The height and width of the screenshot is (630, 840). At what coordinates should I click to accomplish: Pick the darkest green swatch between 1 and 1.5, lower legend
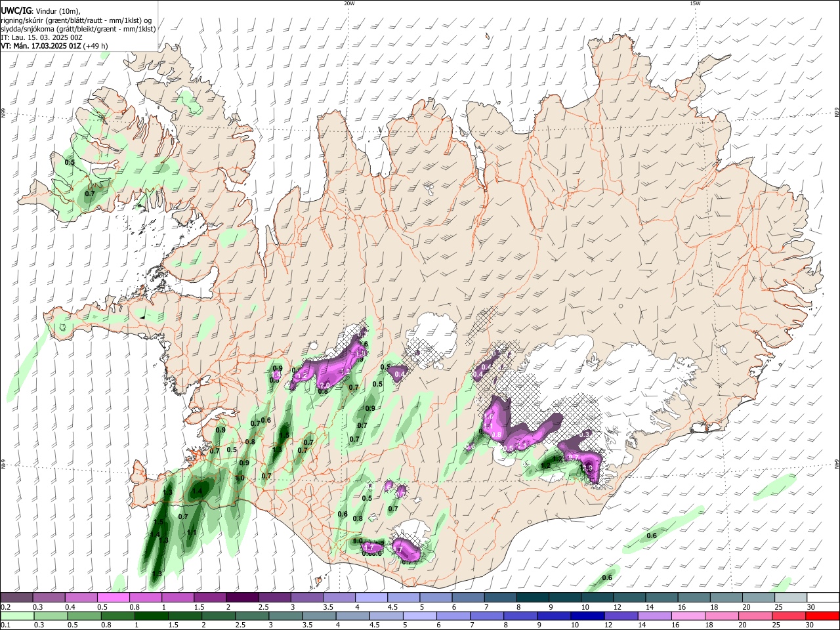point(152,616)
